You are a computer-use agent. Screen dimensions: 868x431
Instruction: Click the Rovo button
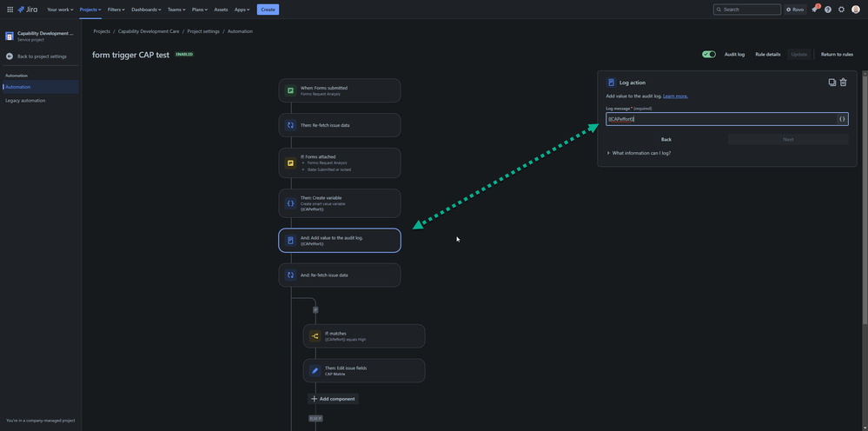coord(795,10)
